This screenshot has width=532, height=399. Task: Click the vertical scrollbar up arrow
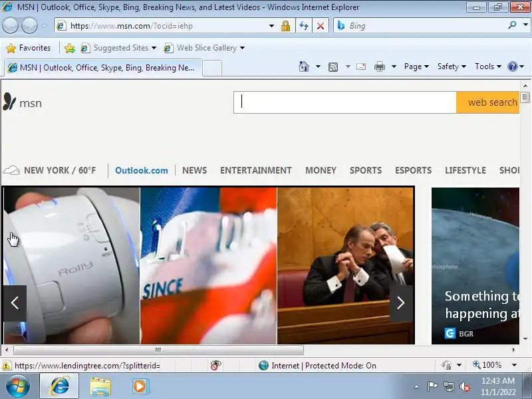[x=525, y=86]
